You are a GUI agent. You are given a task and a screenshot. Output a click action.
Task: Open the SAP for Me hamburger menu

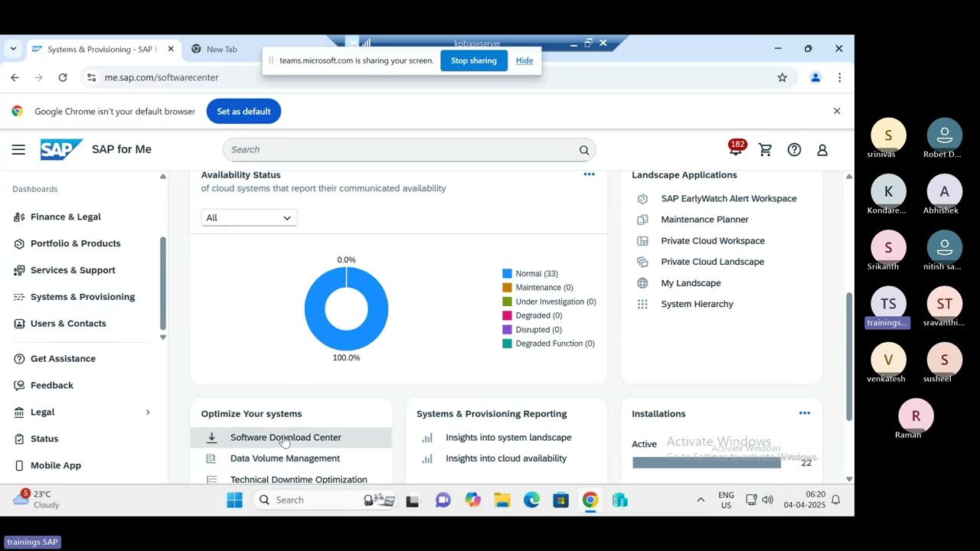point(18,150)
